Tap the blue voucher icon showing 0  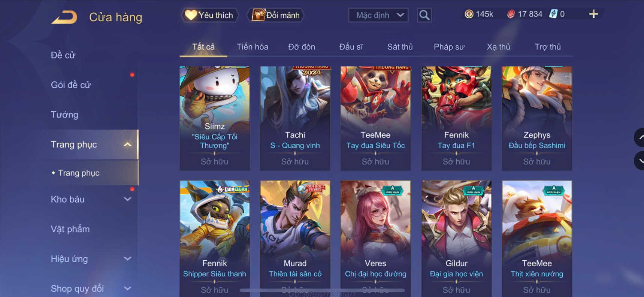pos(553,14)
